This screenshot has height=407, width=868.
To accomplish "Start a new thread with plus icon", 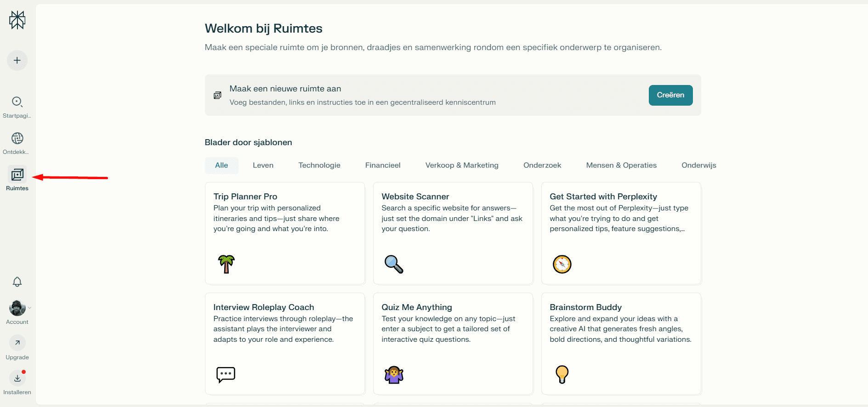I will click(x=17, y=61).
